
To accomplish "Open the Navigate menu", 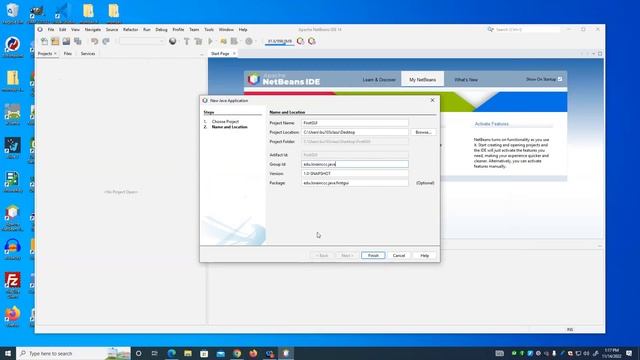I will [x=93, y=30].
